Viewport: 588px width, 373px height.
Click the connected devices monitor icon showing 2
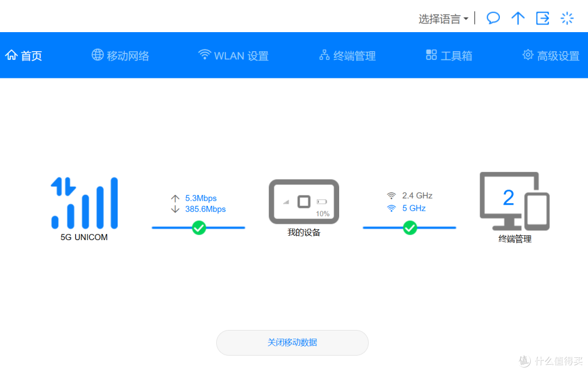514,201
